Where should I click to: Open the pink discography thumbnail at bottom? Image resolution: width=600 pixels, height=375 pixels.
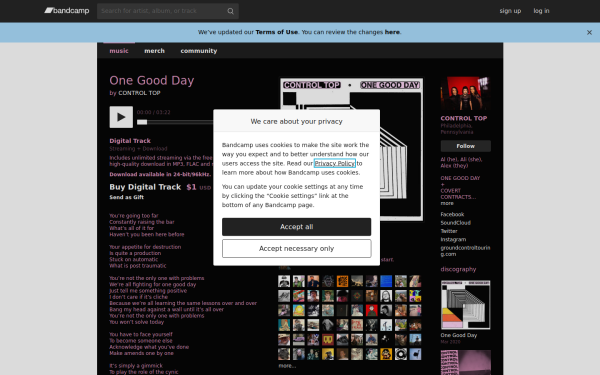click(x=466, y=362)
